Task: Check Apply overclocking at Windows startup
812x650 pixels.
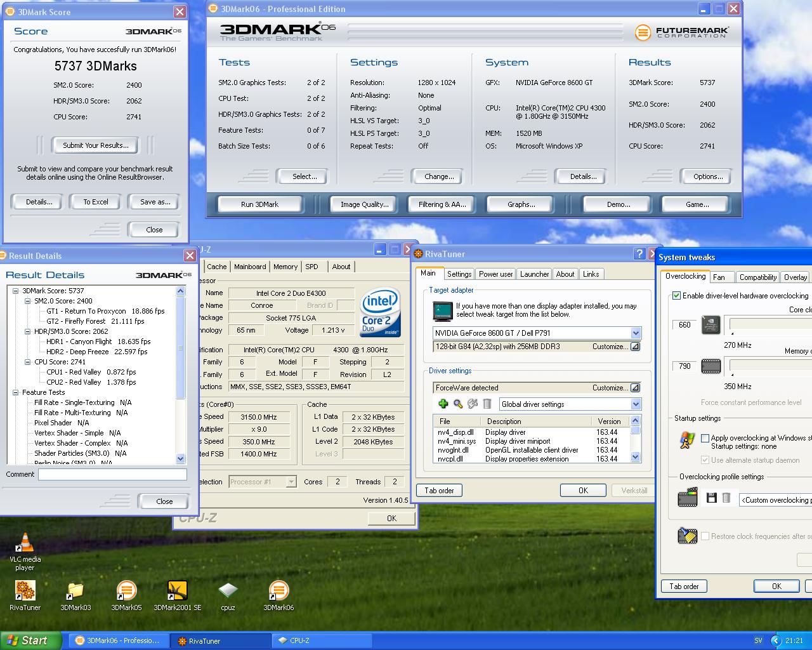Action: [x=705, y=438]
